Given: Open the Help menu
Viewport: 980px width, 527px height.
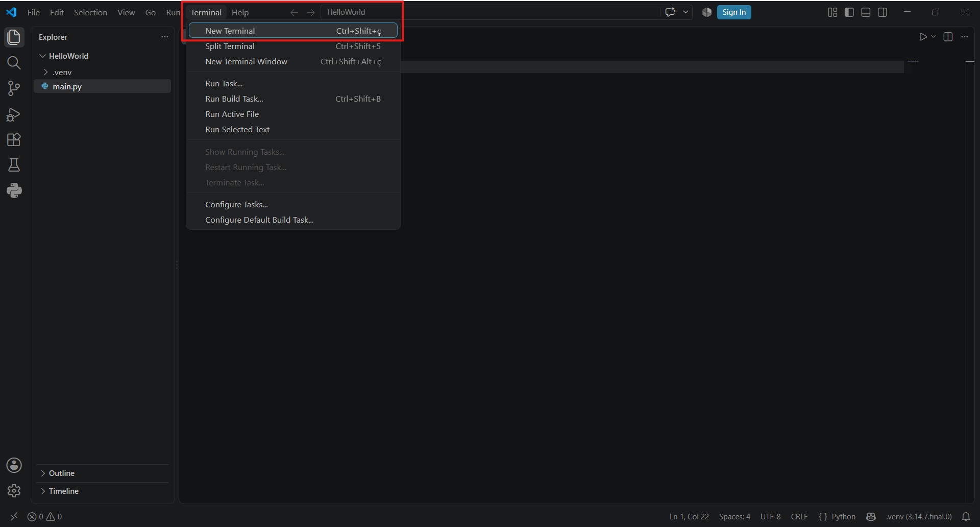Looking at the screenshot, I should click(240, 12).
